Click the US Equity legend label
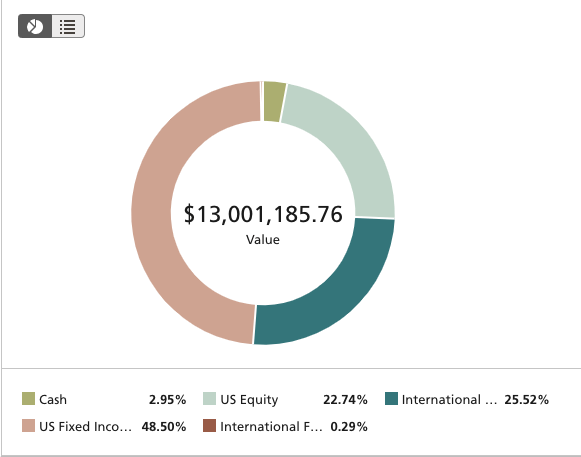Image resolution: width=581 pixels, height=457 pixels. pyautogui.click(x=249, y=400)
